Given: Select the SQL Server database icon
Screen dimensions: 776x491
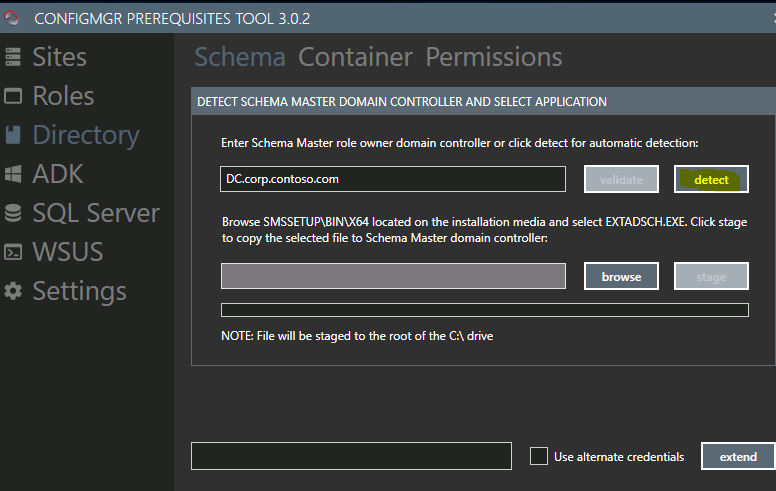Looking at the screenshot, I should click(13, 213).
